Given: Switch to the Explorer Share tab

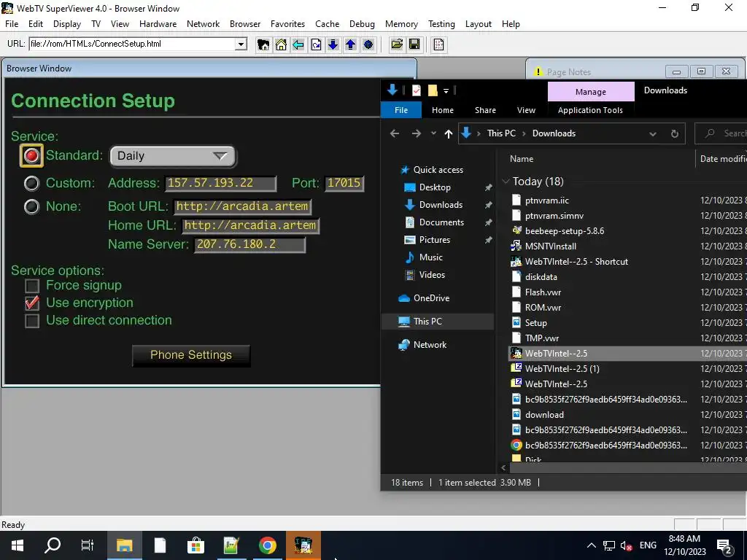Looking at the screenshot, I should pos(485,110).
